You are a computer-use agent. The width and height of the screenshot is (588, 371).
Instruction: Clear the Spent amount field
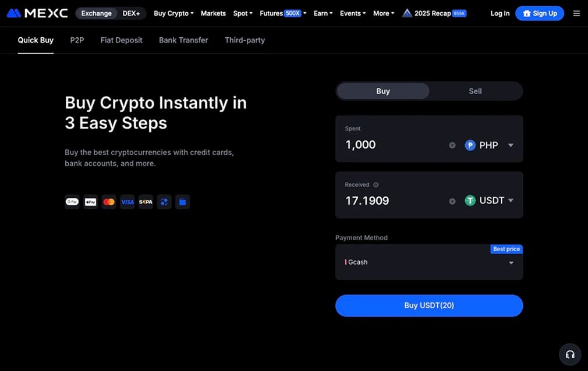[x=452, y=145]
